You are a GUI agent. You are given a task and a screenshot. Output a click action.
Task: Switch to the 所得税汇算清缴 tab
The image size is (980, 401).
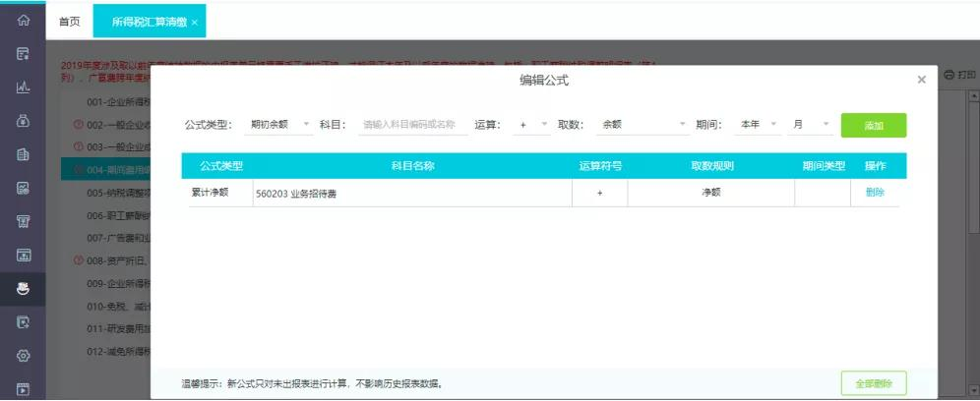click(150, 22)
